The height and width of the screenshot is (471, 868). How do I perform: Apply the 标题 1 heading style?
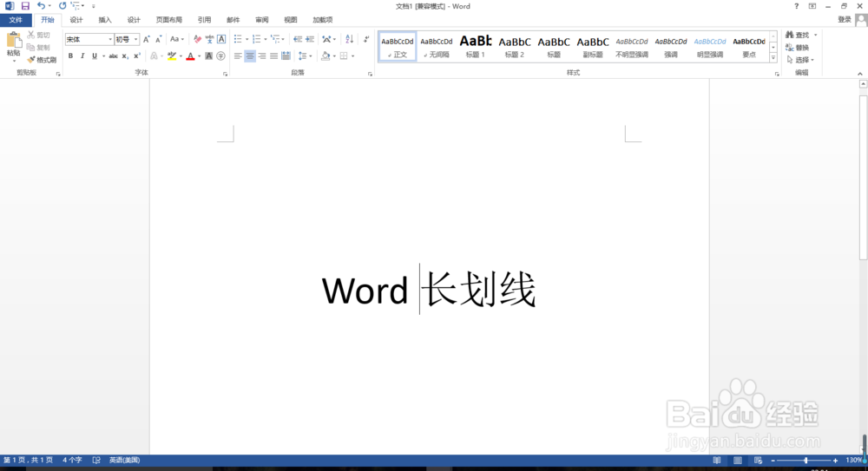click(x=475, y=46)
